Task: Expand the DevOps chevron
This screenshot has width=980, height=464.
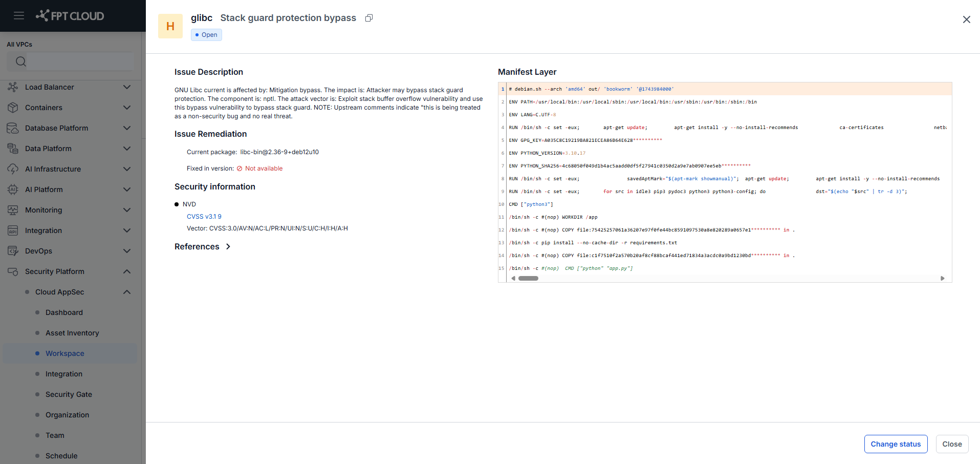Action: 127,251
